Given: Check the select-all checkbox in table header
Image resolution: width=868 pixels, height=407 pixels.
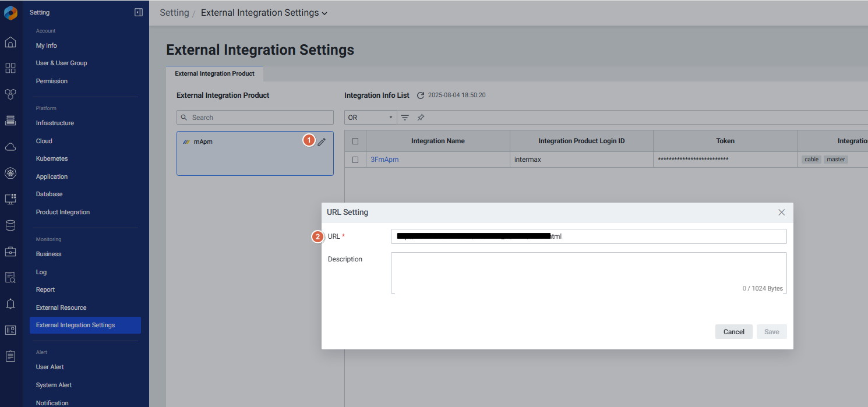Looking at the screenshot, I should click(x=355, y=141).
